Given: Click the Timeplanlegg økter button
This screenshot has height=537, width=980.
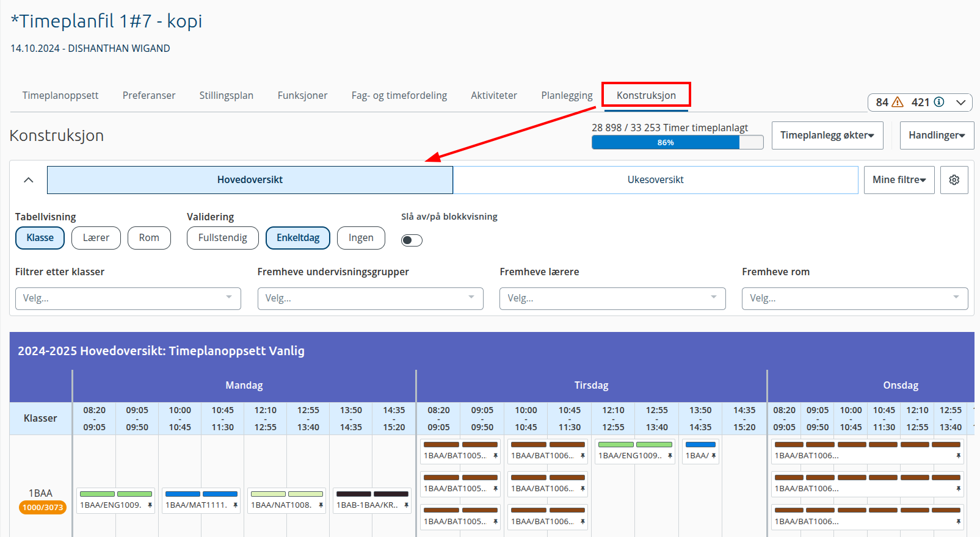Looking at the screenshot, I should pos(827,135).
